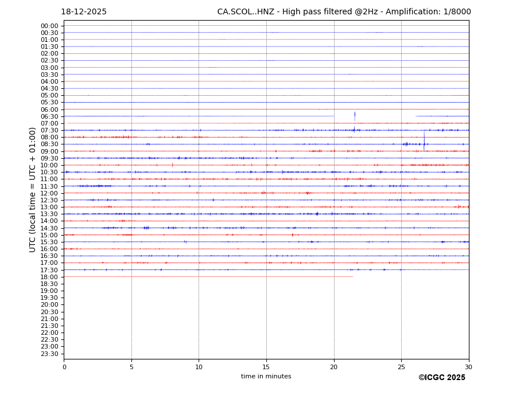Viewport: 532px width, 399px height.
Task: Click the vertical UTC local time axis label
Action: point(33,189)
